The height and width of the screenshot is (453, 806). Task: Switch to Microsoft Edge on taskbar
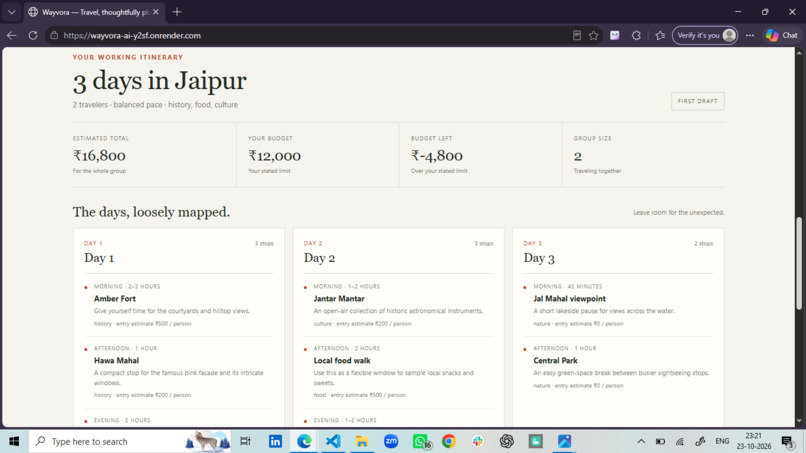304,441
